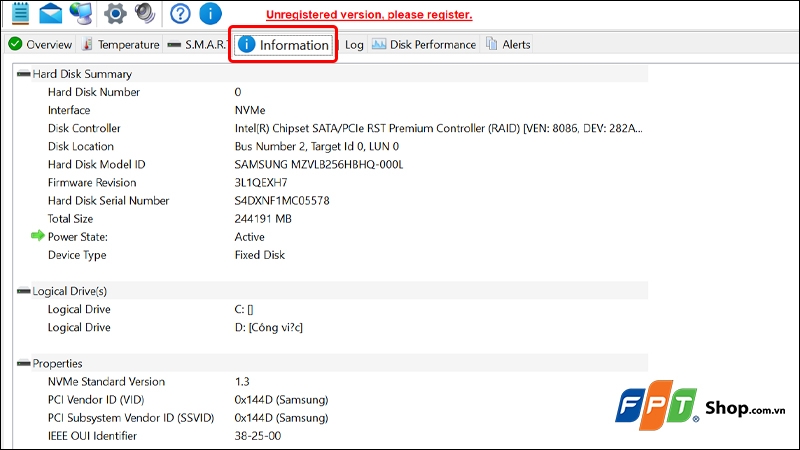Image resolution: width=800 pixels, height=450 pixels.
Task: Select the Disk Controller Intel Chipset value
Action: pos(439,129)
